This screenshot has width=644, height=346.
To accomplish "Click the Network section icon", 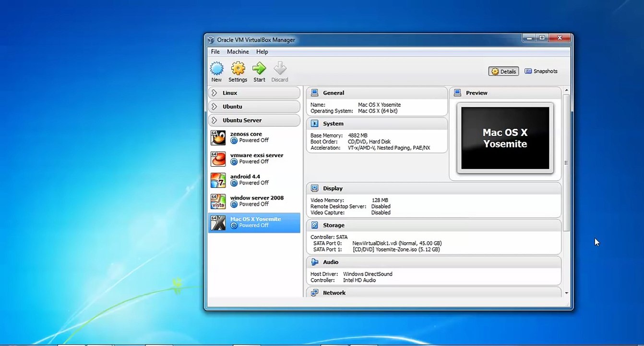I will point(314,293).
